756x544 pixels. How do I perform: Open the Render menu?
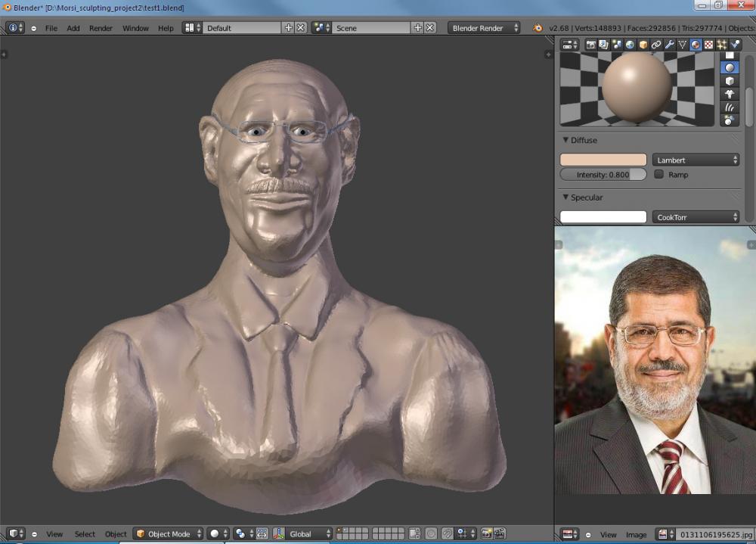point(101,28)
